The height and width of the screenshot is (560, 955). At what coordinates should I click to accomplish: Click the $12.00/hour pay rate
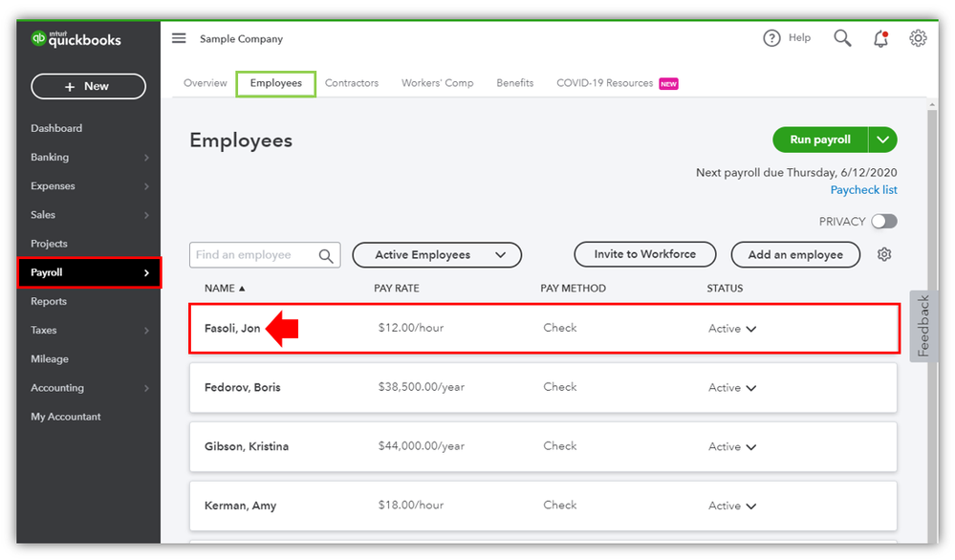411,328
